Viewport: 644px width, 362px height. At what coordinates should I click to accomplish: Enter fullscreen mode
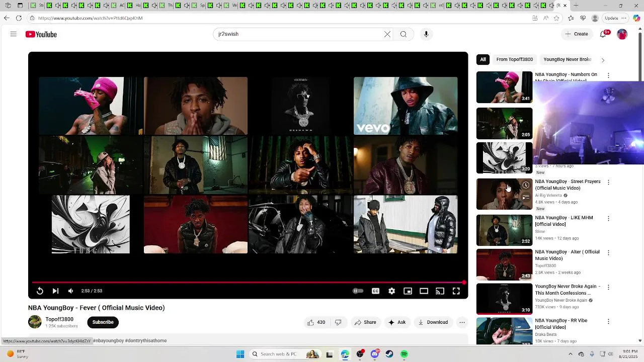456,291
